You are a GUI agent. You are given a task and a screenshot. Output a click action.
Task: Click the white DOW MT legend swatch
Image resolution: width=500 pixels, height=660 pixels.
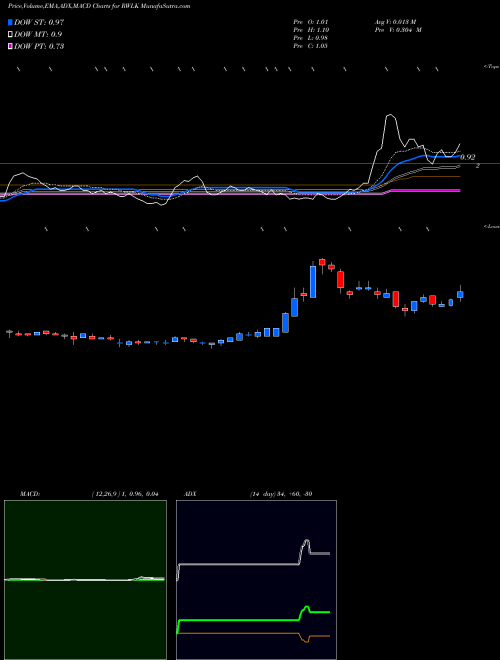tap(10, 34)
